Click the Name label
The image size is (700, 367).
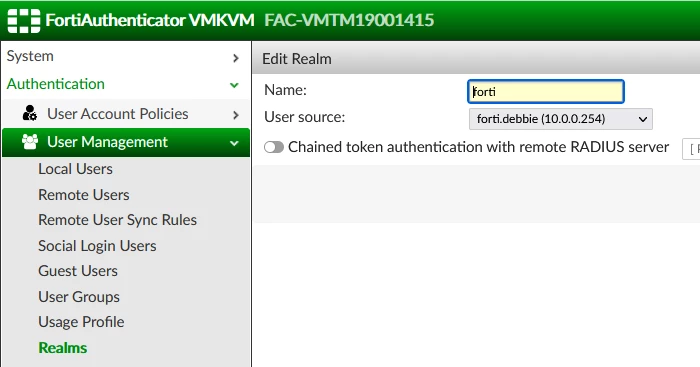(x=285, y=90)
